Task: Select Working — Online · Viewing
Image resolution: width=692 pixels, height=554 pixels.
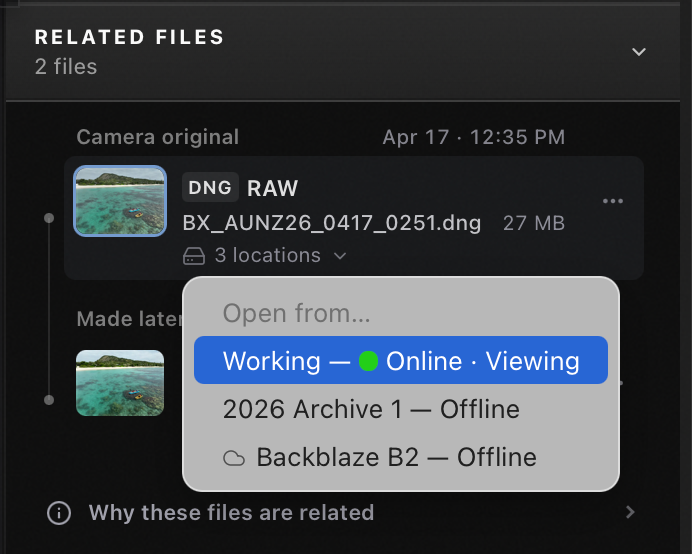Action: coord(401,360)
